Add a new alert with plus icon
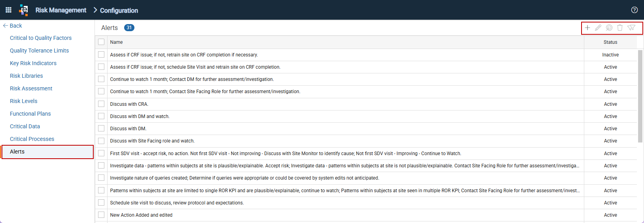 [x=587, y=28]
